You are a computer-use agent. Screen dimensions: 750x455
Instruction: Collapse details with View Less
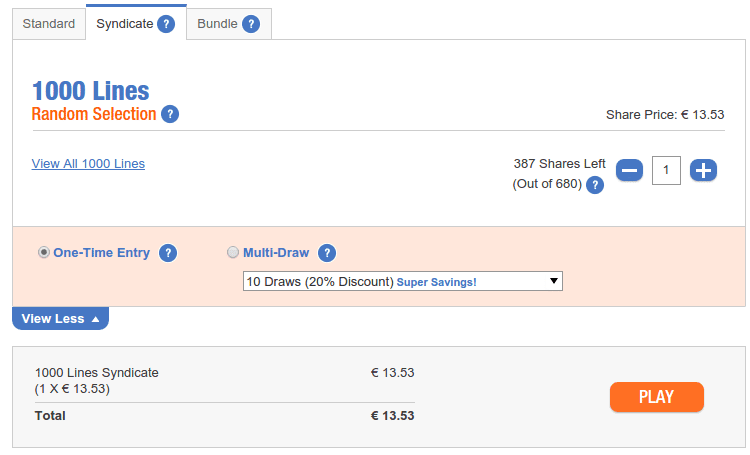[x=60, y=319]
